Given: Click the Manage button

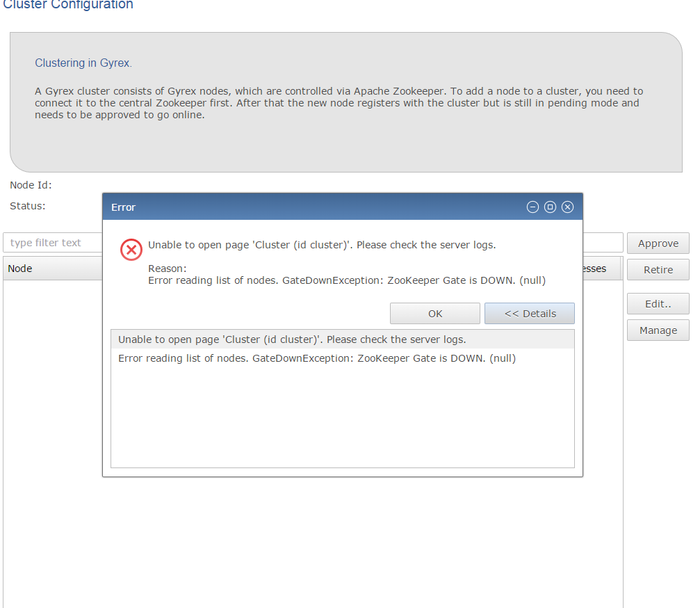Looking at the screenshot, I should [x=658, y=330].
